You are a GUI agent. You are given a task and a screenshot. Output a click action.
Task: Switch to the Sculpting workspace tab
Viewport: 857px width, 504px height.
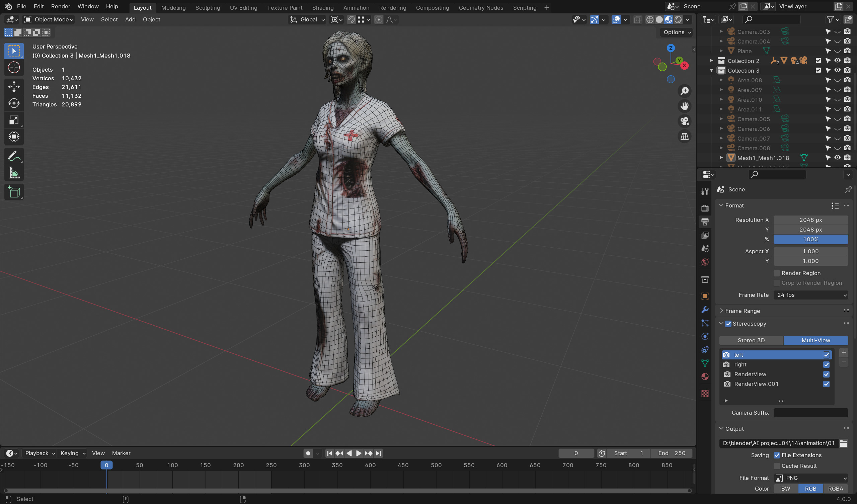(208, 7)
